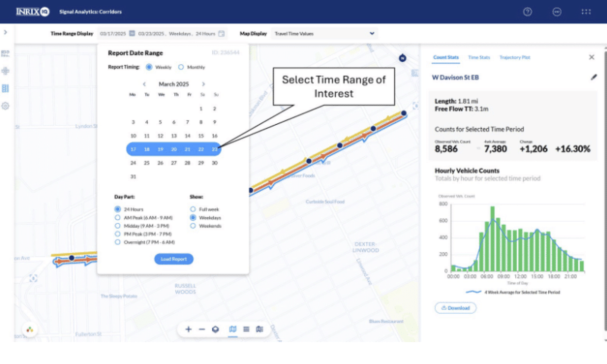This screenshot has height=364, width=607.
Task: Switch to the Trajectory Plot tab
Action: (515, 57)
